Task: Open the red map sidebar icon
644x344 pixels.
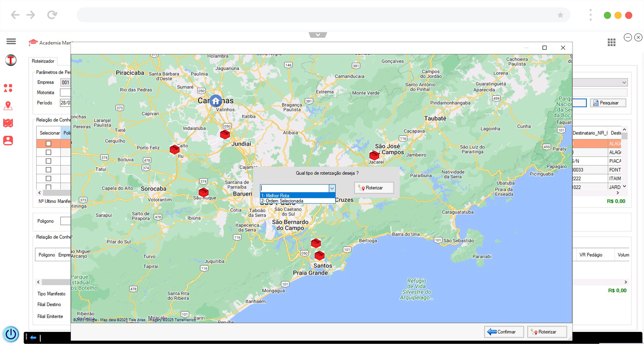Action: tap(8, 123)
